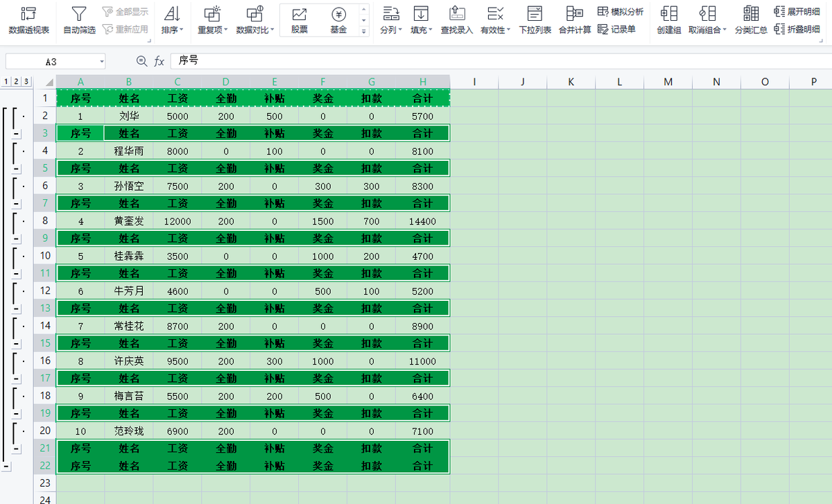Select row 8 header
This screenshot has width=832, height=504.
point(45,220)
